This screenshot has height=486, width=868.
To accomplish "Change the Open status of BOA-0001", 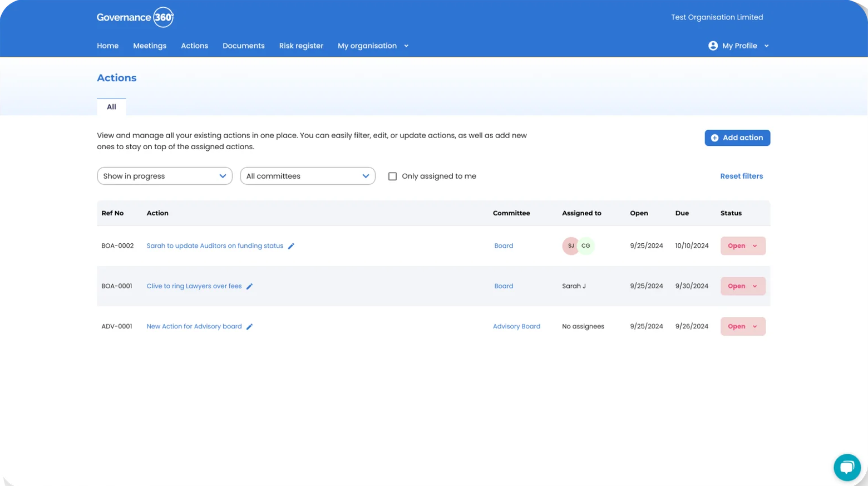I will (x=743, y=286).
